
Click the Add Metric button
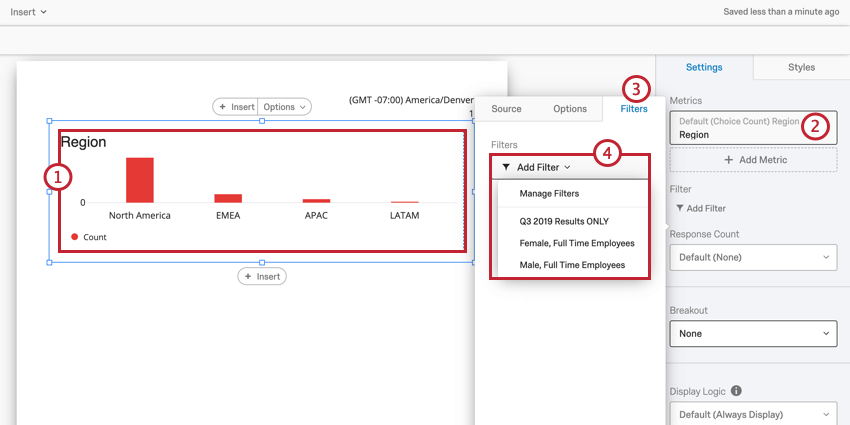[753, 160]
